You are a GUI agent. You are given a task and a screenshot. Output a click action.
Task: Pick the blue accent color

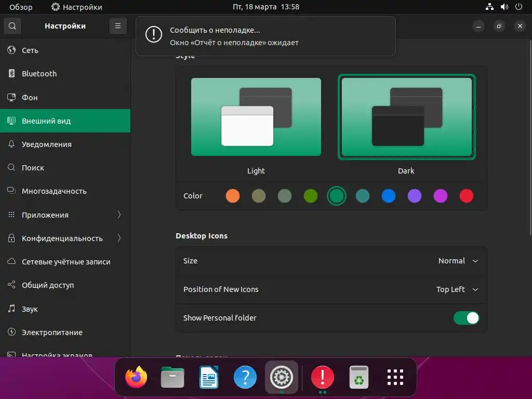(389, 196)
